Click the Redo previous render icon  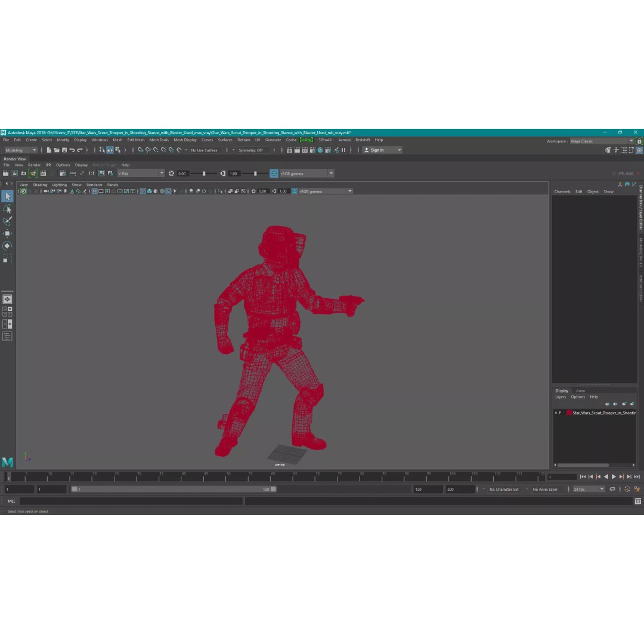[x=6, y=174]
